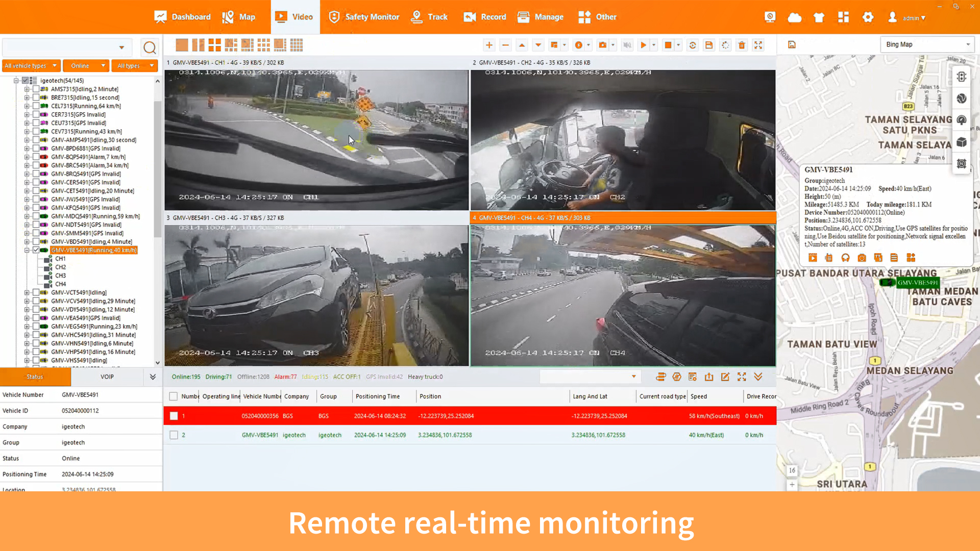Open the Safety Monitor tab
Viewport: 980px width, 551px height.
pos(363,17)
